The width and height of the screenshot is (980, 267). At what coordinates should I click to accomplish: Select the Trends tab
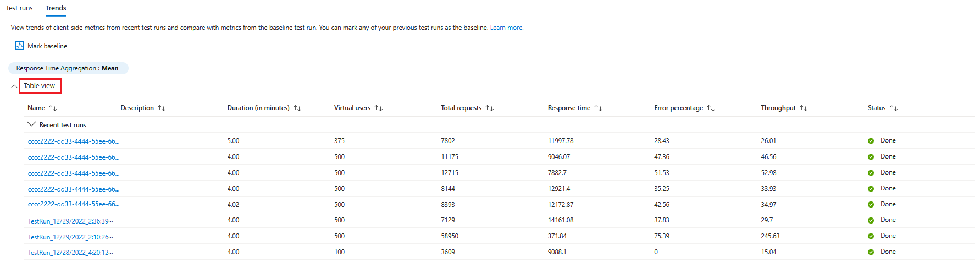(56, 8)
